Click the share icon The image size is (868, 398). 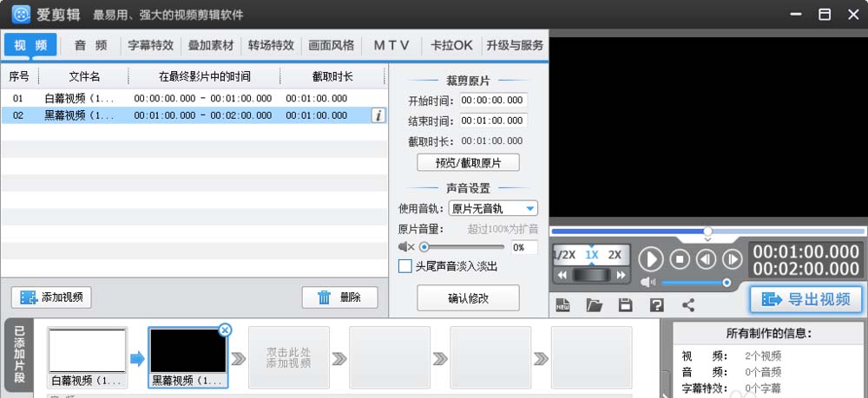[688, 304]
